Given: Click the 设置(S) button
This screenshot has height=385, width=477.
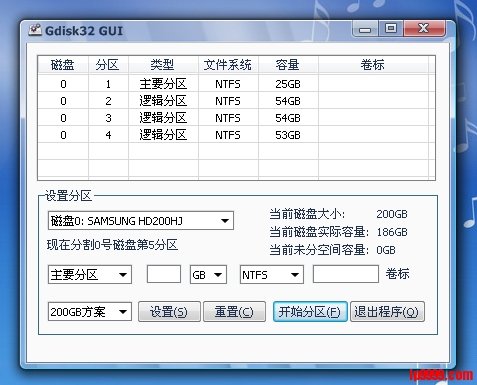Looking at the screenshot, I should click(x=169, y=312).
